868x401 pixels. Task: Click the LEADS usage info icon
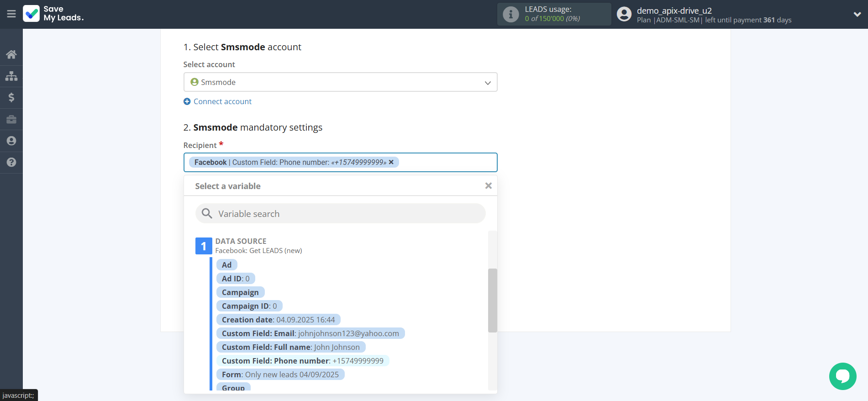coord(510,15)
